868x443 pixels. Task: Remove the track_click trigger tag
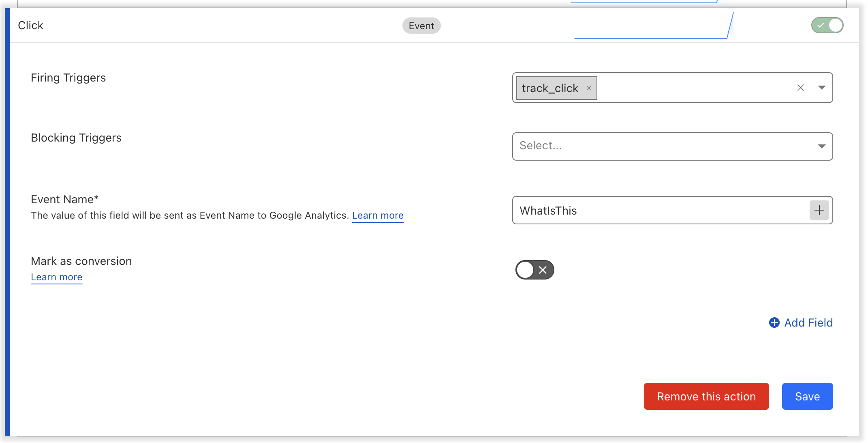click(588, 88)
